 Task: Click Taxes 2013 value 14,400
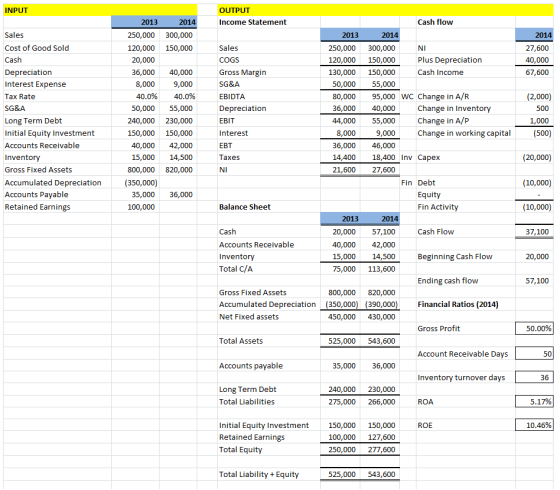click(344, 158)
